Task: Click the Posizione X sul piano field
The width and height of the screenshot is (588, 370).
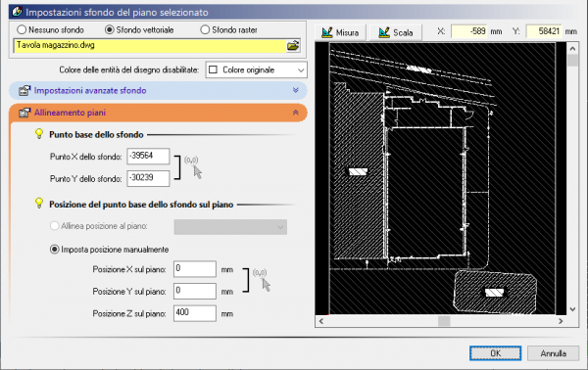Action: 195,269
